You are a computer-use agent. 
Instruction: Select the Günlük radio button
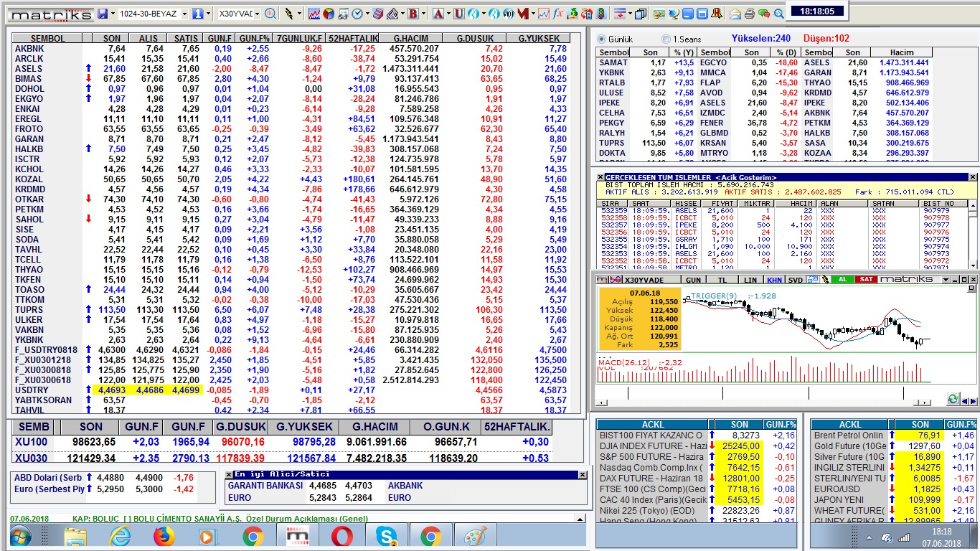[601, 39]
